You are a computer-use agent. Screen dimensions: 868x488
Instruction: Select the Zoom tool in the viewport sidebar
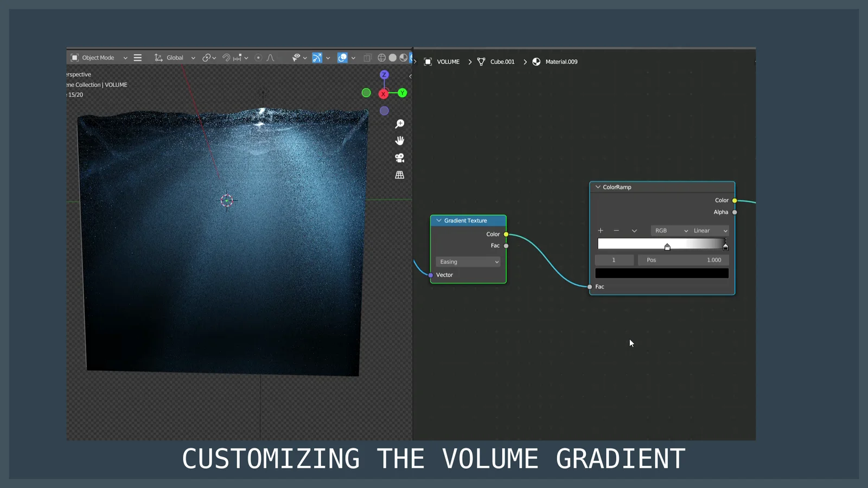point(399,123)
